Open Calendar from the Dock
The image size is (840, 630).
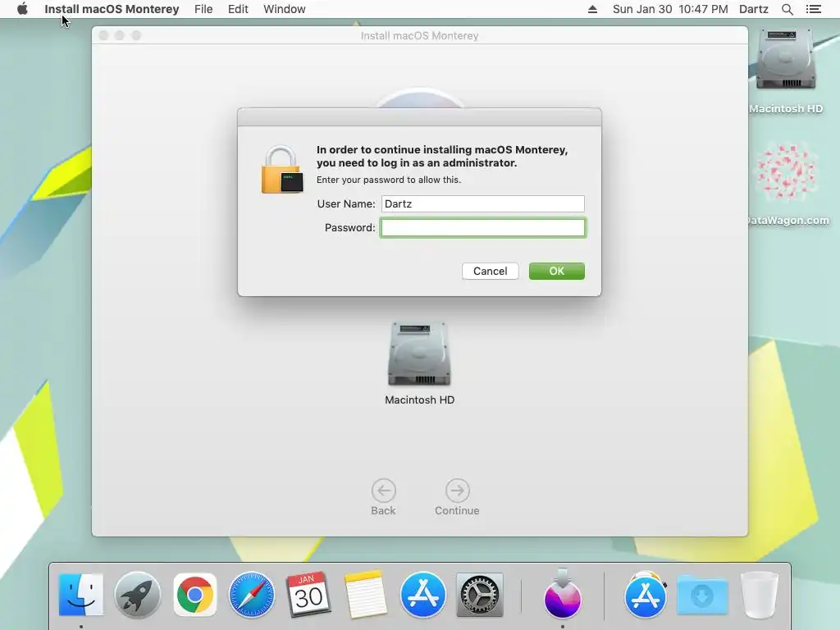308,595
